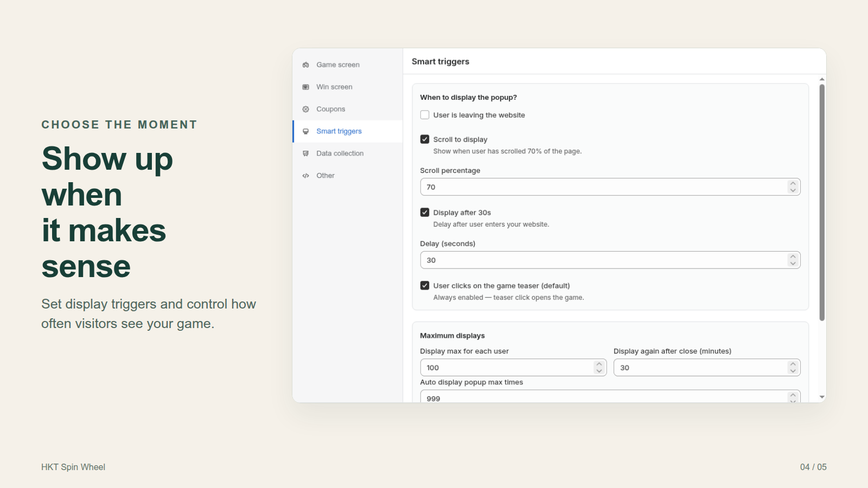Open the Game screen section
The width and height of the screenshot is (868, 488).
(348, 65)
